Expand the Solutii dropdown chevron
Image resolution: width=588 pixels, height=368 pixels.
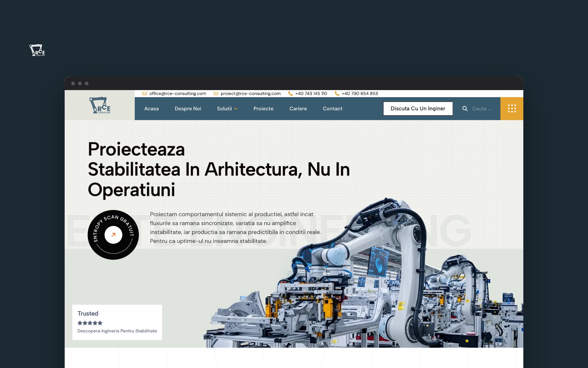pos(235,109)
